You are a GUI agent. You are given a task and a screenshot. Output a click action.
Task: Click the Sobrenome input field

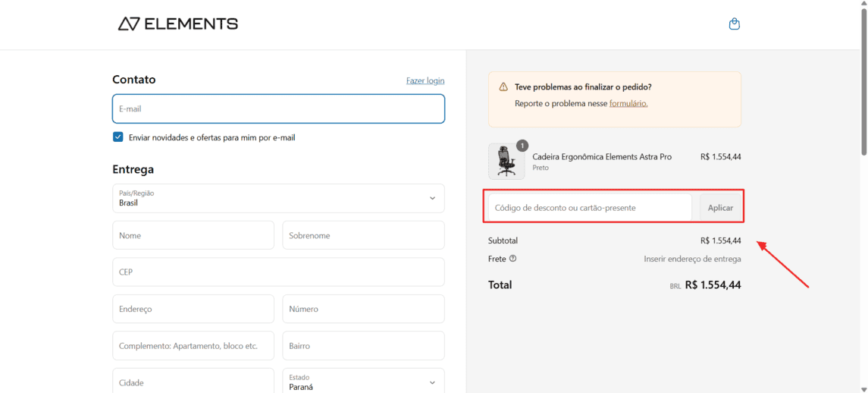click(x=363, y=235)
